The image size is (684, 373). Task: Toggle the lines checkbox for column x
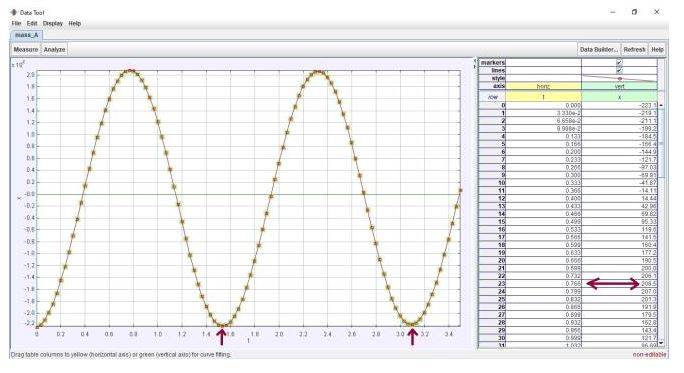point(619,70)
